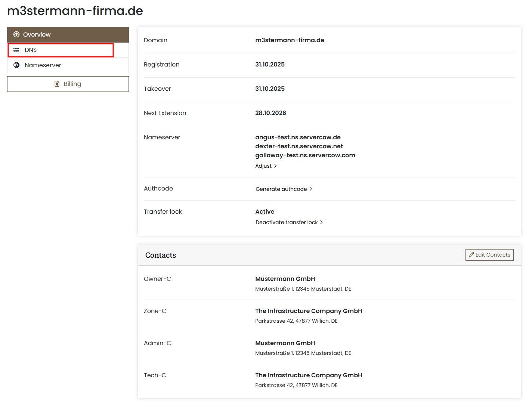Click the pencil icon in Edit Contacts

coord(471,255)
